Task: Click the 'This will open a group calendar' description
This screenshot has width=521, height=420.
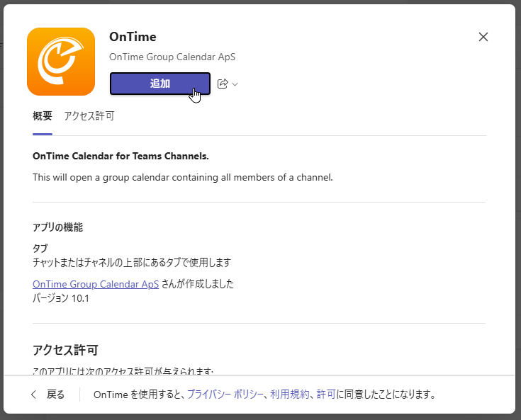Action: click(x=182, y=177)
